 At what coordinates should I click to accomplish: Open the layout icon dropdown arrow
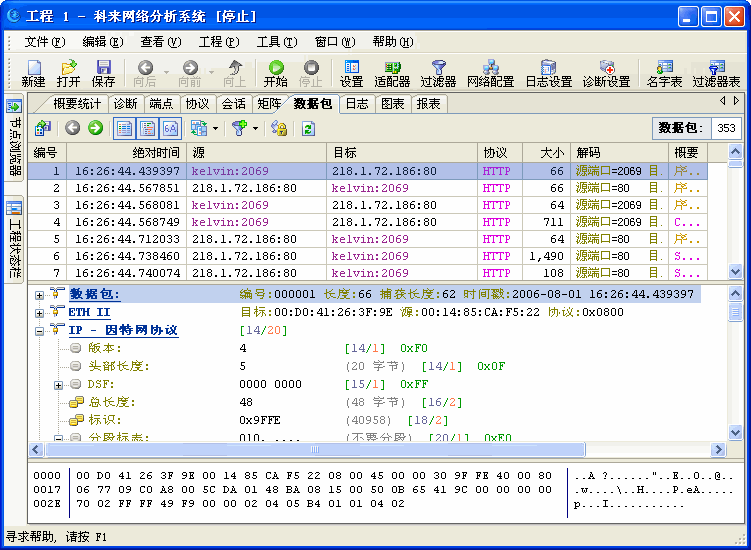point(215,128)
